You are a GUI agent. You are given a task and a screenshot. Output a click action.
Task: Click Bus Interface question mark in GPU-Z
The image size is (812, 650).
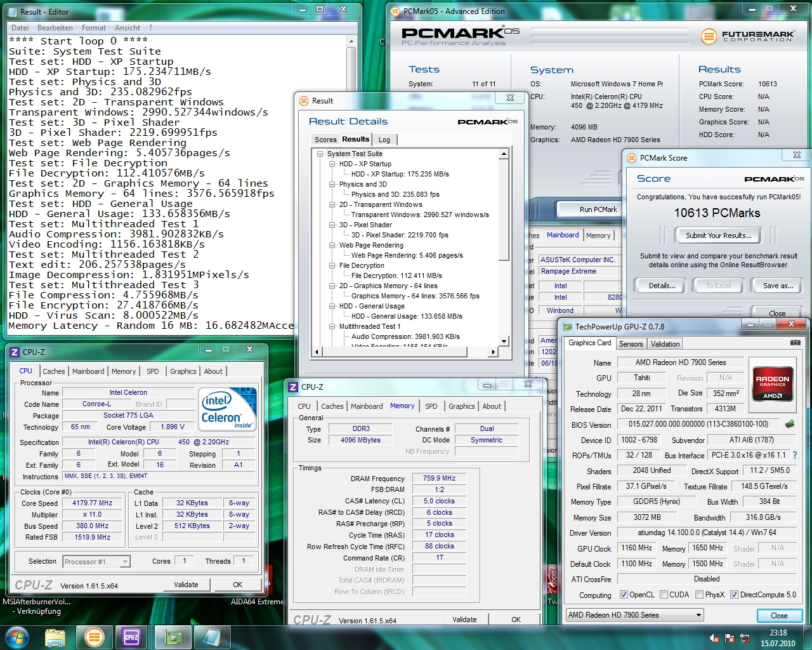pos(795,455)
